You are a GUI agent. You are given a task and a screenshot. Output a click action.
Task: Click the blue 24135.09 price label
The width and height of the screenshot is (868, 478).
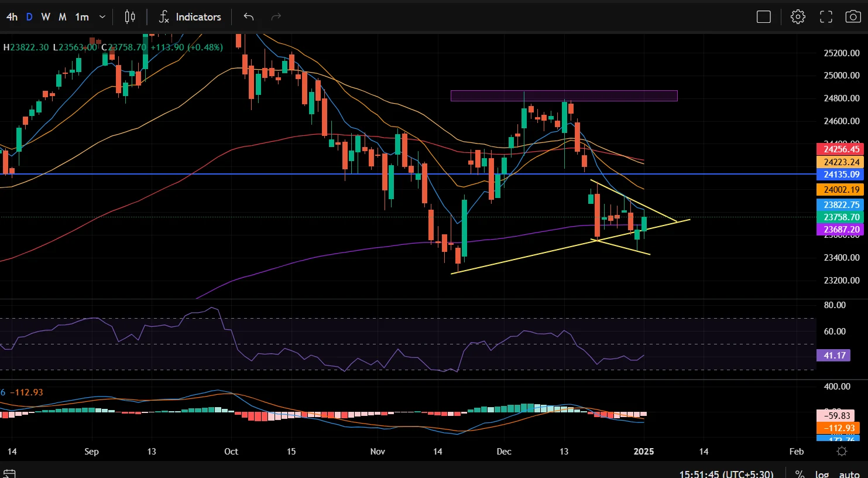pos(842,175)
